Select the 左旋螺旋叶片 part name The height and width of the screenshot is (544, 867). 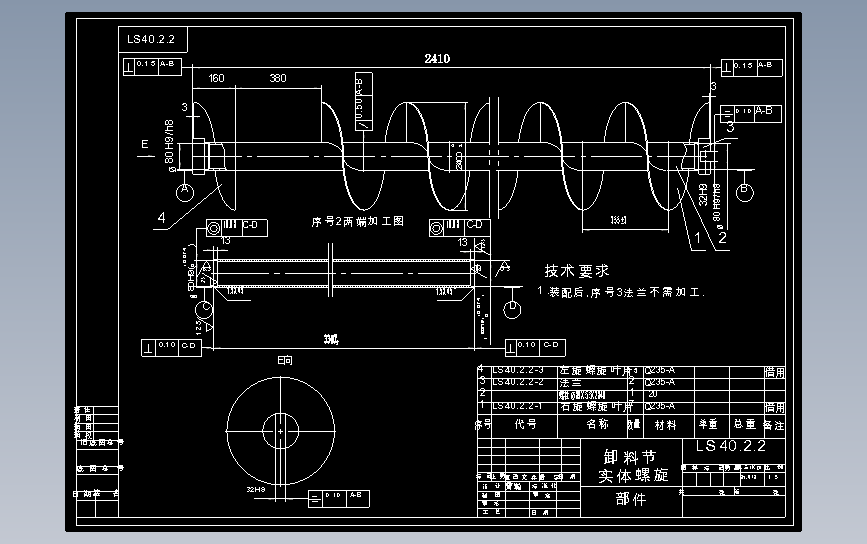click(x=595, y=370)
